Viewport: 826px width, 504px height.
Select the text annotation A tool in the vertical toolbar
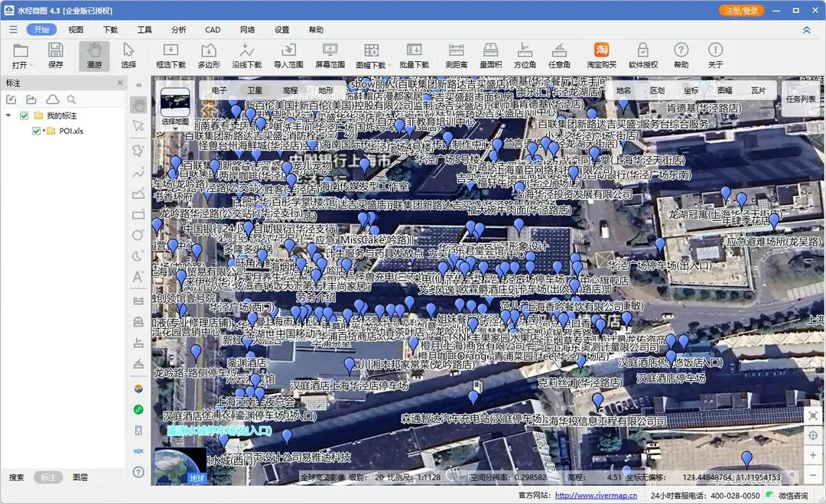[138, 277]
